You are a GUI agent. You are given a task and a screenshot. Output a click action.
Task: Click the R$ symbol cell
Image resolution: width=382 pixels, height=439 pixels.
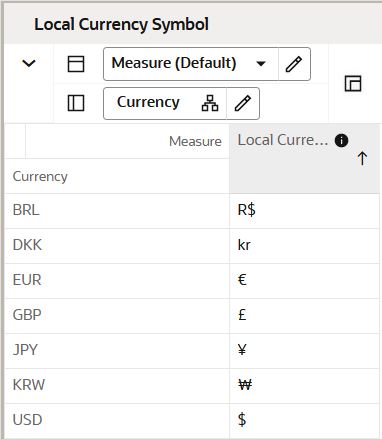point(304,210)
